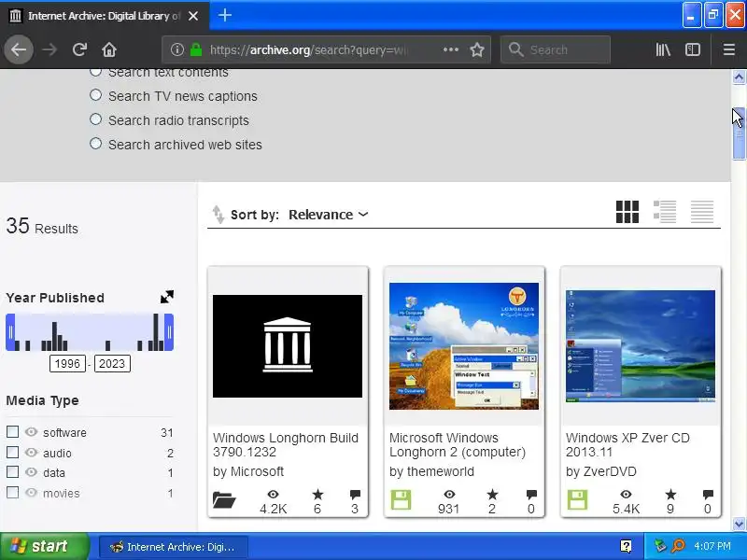
Task: Click the page scrollbar down arrow
Action: 739,524
